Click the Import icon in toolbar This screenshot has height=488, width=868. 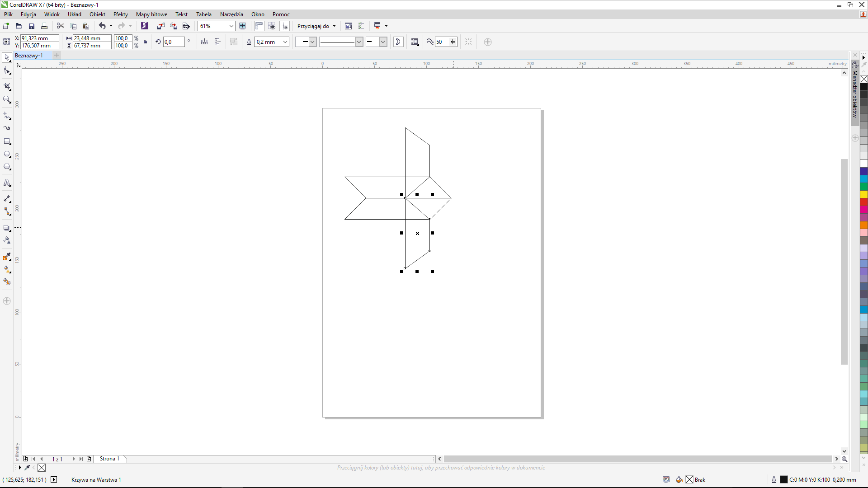[x=160, y=26]
